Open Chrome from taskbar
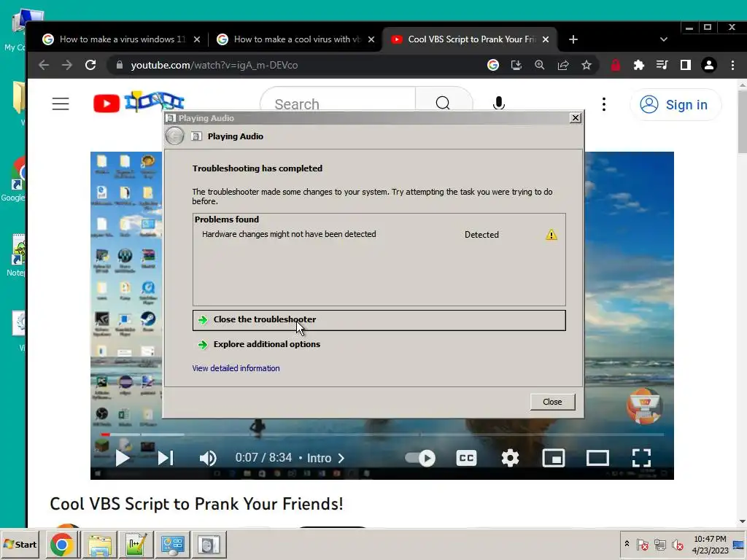 pyautogui.click(x=61, y=544)
